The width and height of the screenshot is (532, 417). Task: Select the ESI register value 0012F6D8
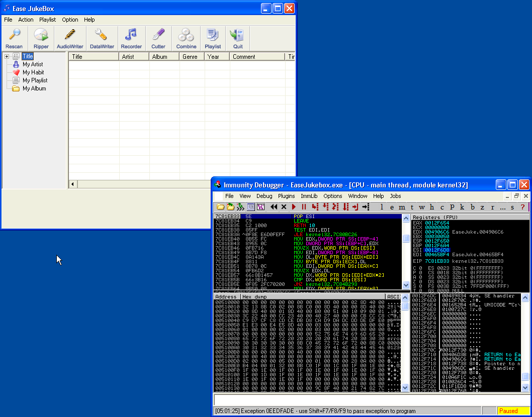[x=437, y=250]
